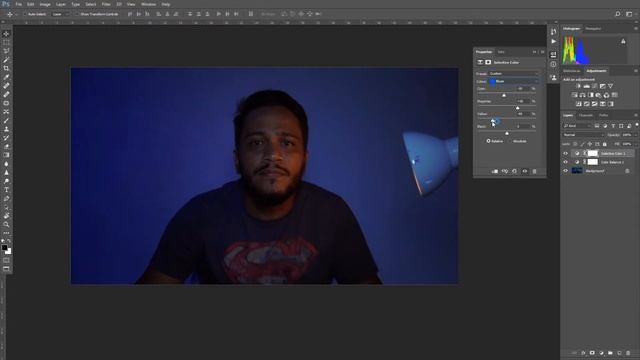
Task: Click the Curves adjustment icon
Action: [x=595, y=86]
